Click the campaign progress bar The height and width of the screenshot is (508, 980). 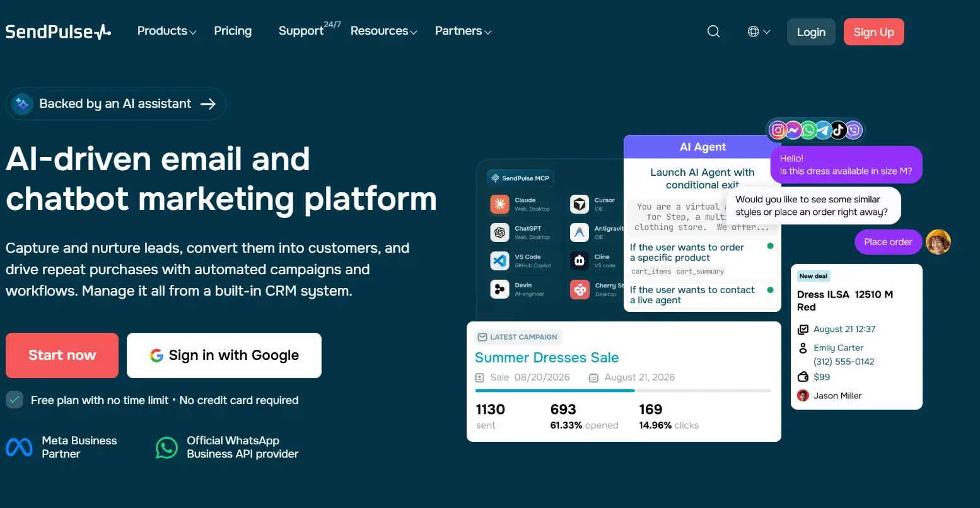[x=623, y=391]
